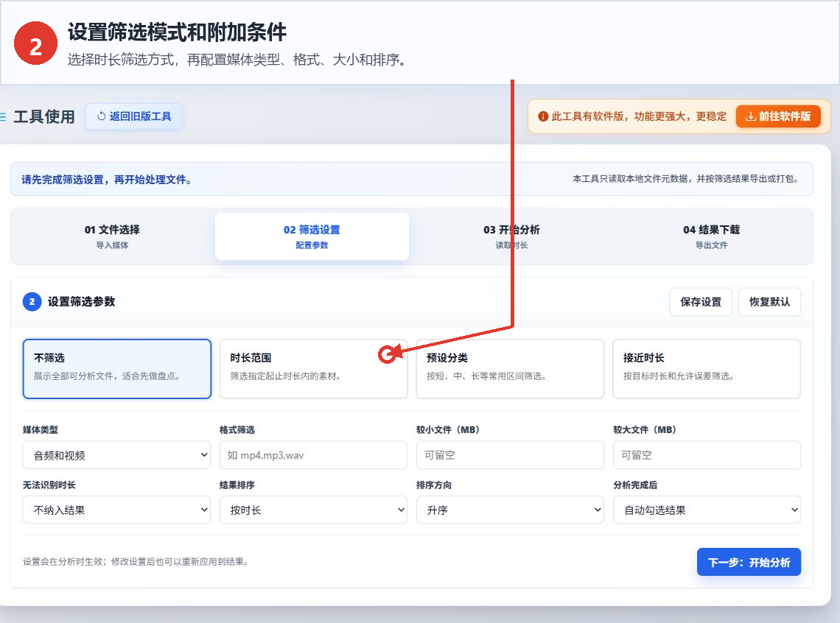840x623 pixels.
Task: Click the 恢复默认 button
Action: [769, 302]
